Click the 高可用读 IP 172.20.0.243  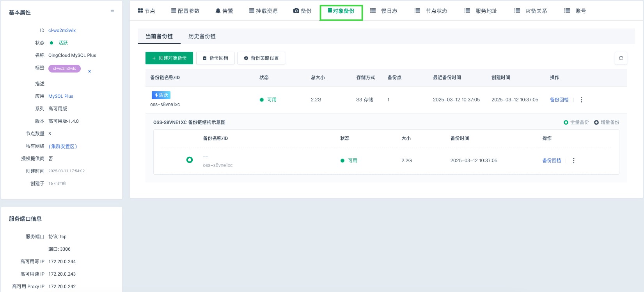tap(62, 274)
